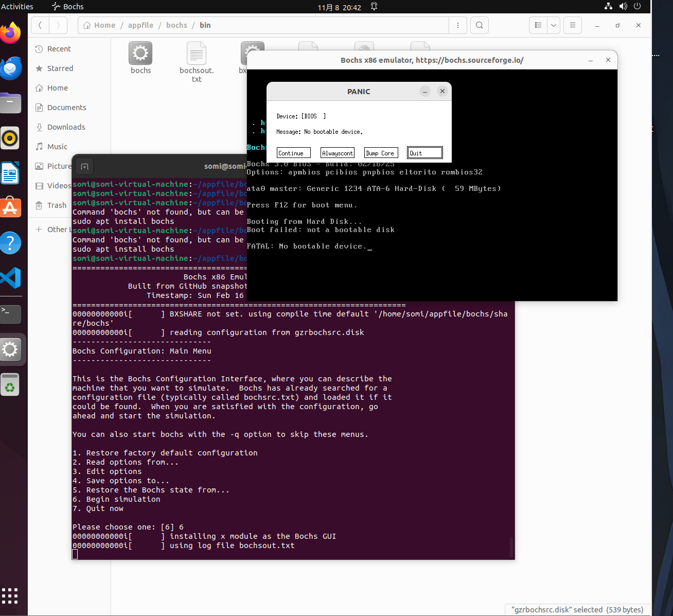Open Thunderbird mail from the dock

[x=10, y=68]
